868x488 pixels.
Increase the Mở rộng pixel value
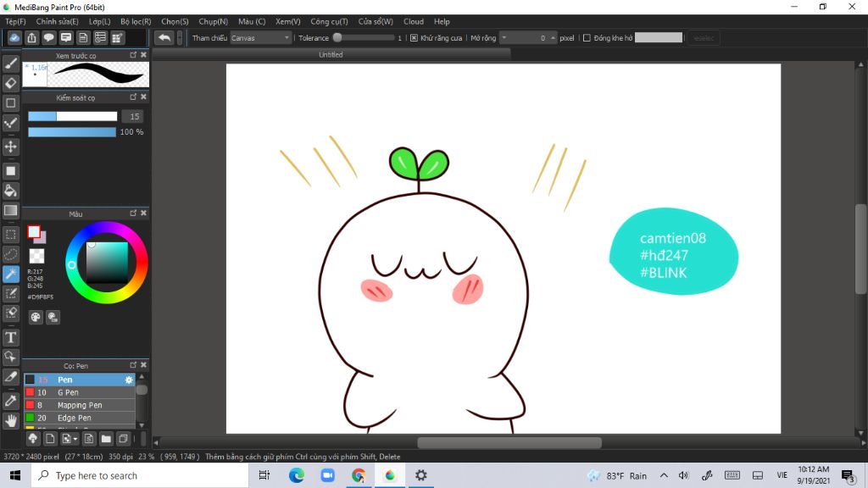click(553, 37)
